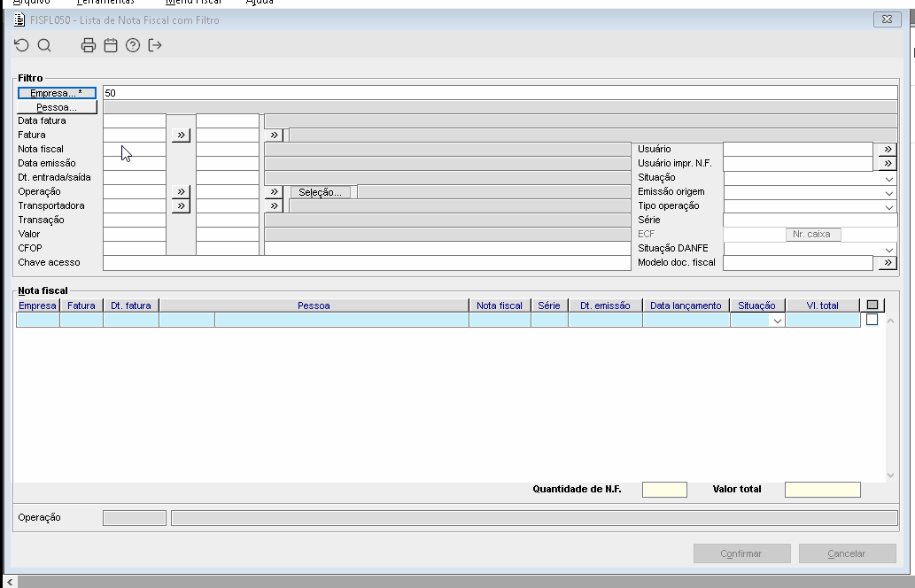
Task: Click the first Data fatura input field
Action: (135, 120)
